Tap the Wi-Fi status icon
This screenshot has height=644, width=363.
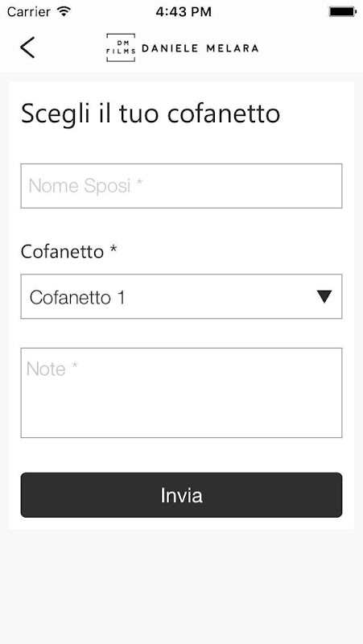tap(64, 11)
